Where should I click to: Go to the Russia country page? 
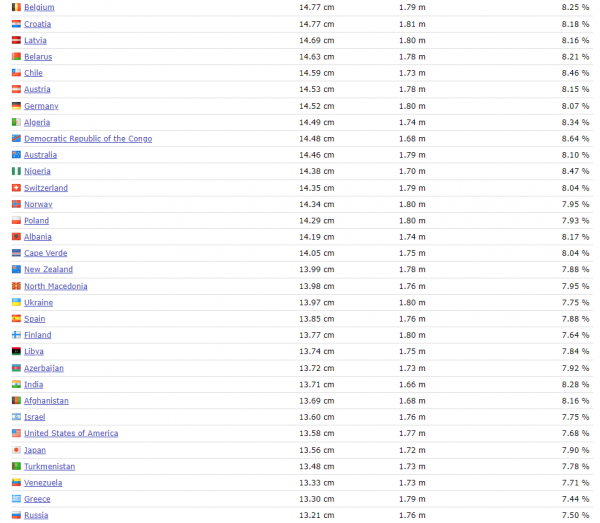[x=36, y=515]
